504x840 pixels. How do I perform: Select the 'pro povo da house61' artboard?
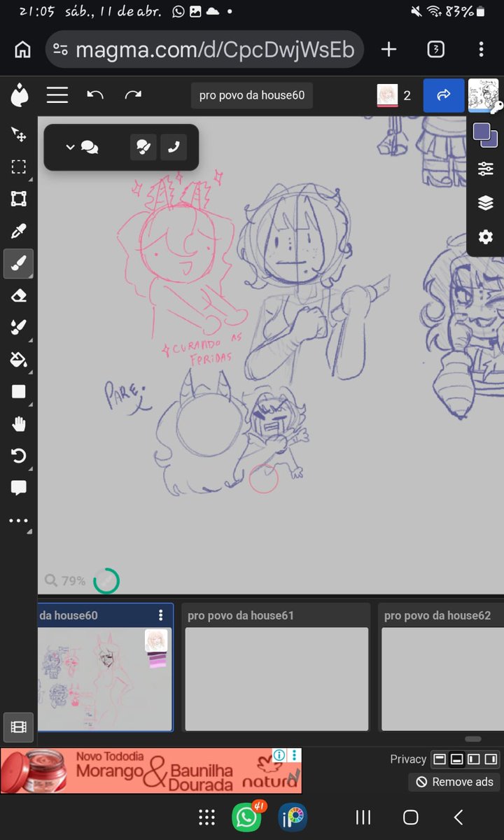[x=276, y=668]
